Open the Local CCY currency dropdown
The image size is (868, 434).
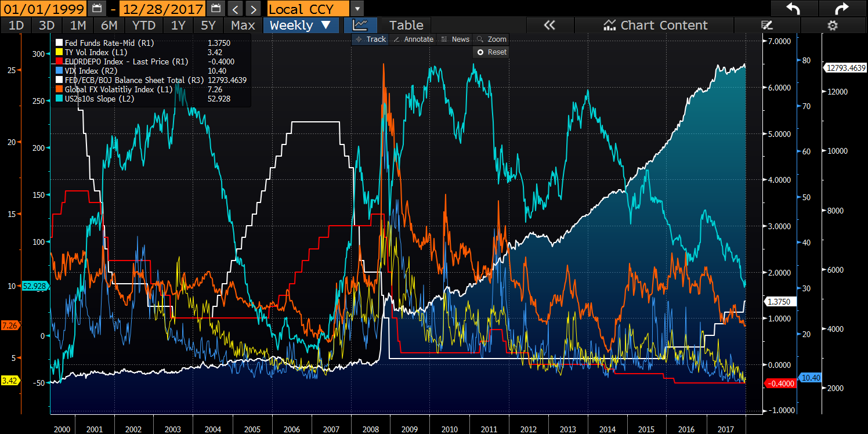click(x=309, y=9)
